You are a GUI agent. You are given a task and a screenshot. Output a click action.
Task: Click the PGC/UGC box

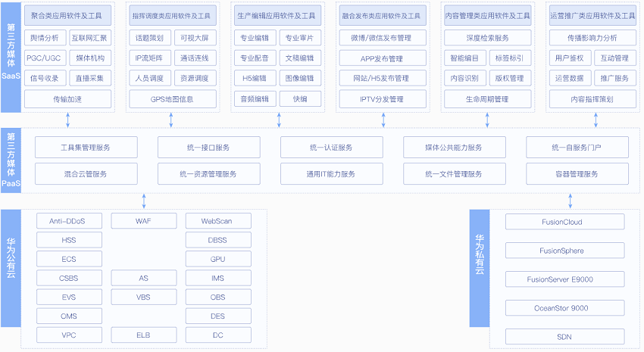(x=45, y=58)
